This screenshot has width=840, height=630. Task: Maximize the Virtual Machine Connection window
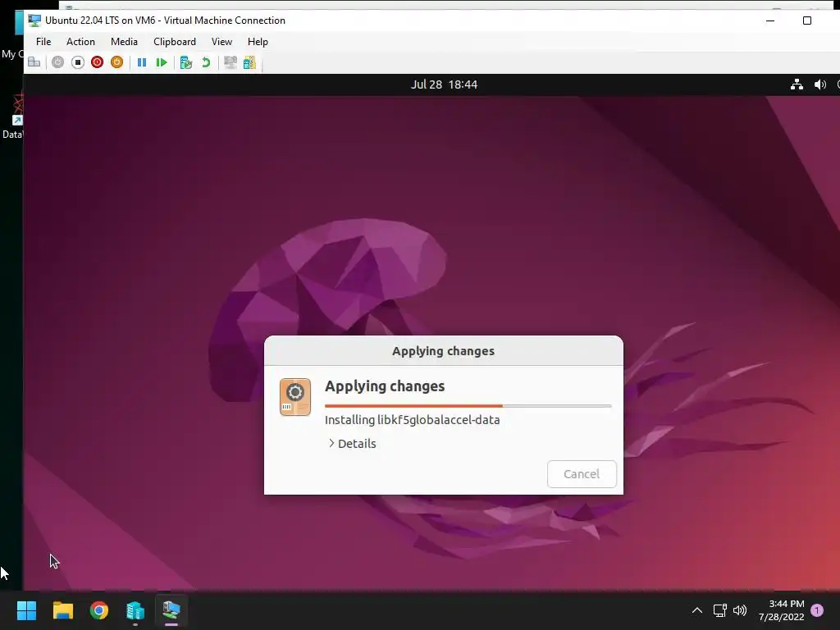(x=807, y=21)
